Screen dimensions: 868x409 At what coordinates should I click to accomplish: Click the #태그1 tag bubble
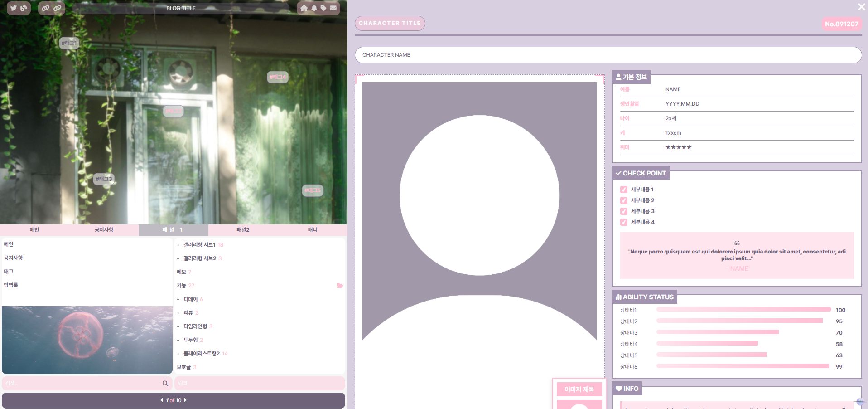(x=69, y=43)
